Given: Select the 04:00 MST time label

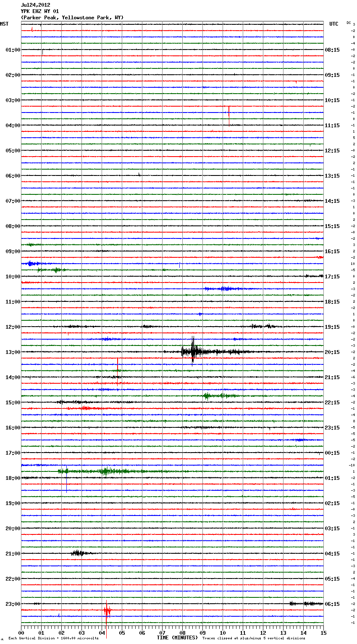Looking at the screenshot, I should click(13, 126).
